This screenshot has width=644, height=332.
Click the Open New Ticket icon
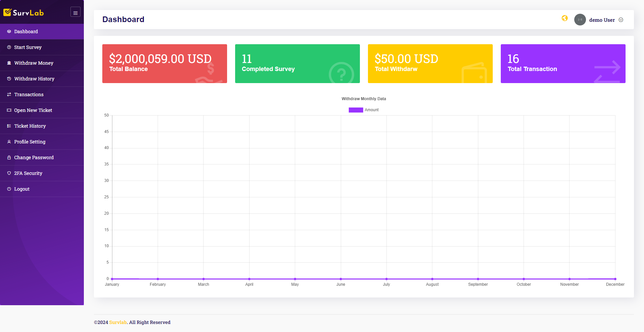tap(9, 110)
